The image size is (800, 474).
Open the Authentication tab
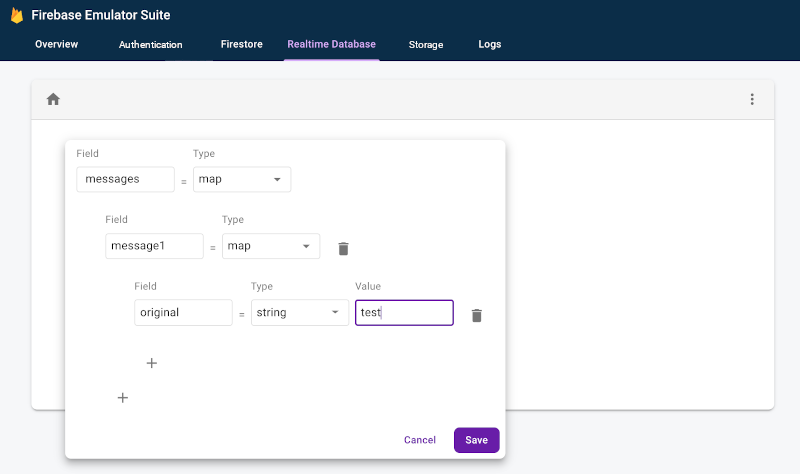tap(151, 44)
